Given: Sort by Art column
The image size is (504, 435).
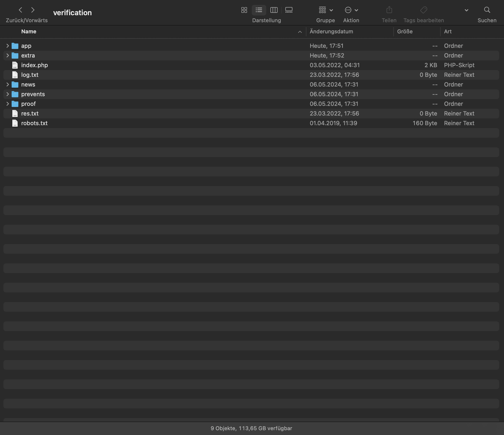Looking at the screenshot, I should pyautogui.click(x=447, y=32).
